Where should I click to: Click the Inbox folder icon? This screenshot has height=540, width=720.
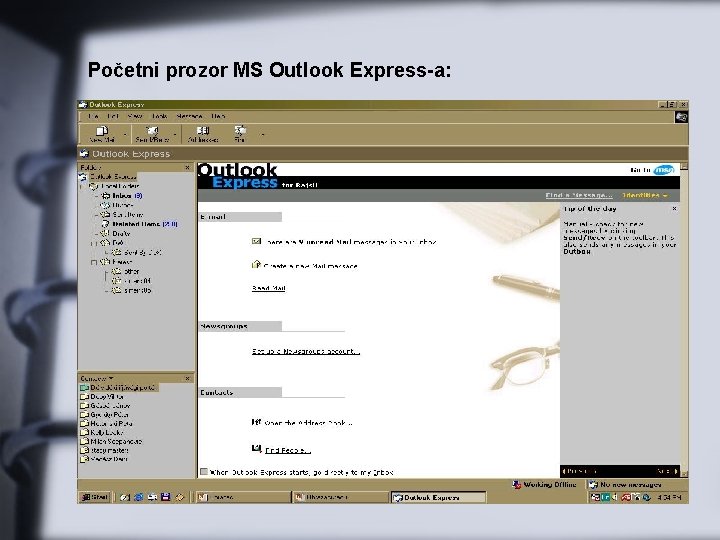106,196
